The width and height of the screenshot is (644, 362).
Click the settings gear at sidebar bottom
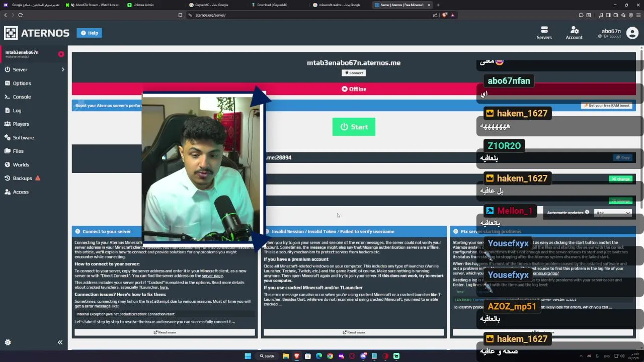[x=8, y=342]
